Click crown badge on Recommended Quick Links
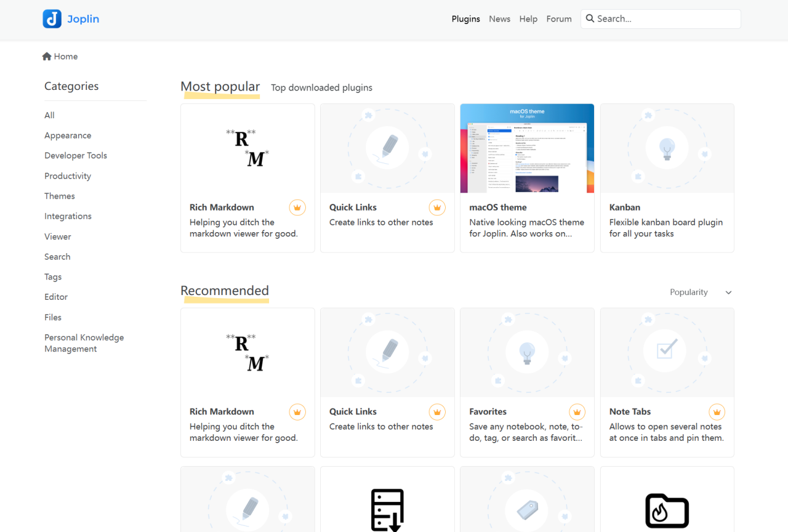Viewport: 788px width, 532px height. pos(437,412)
